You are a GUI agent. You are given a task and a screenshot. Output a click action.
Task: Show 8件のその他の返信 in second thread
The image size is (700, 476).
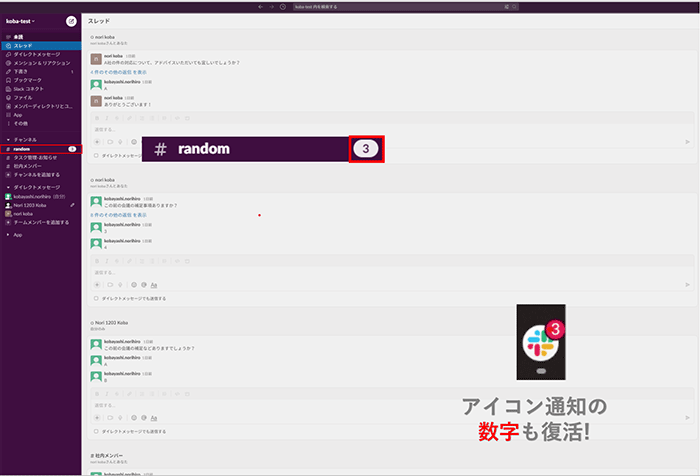coord(118,215)
